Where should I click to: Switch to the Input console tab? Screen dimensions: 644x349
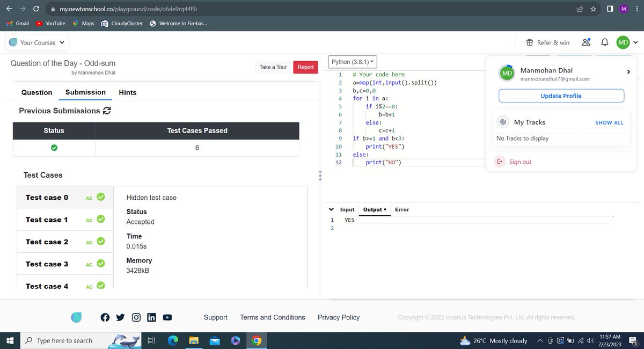(347, 209)
